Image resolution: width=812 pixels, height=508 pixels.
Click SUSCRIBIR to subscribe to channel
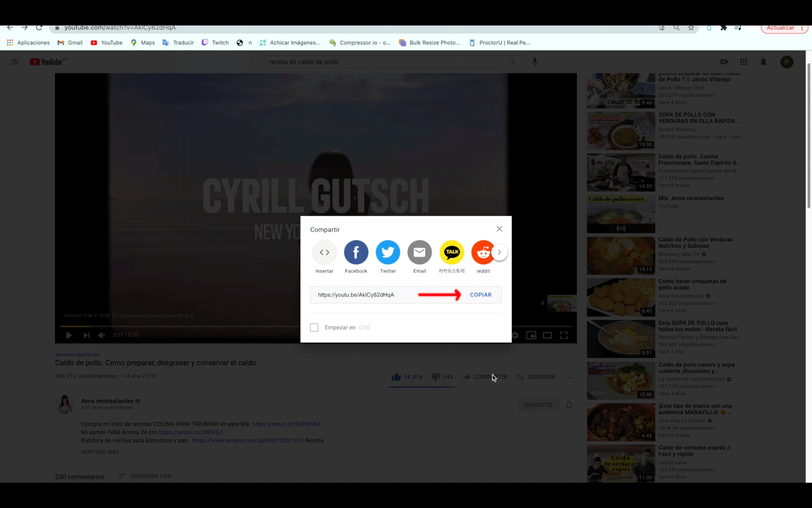[x=538, y=404]
